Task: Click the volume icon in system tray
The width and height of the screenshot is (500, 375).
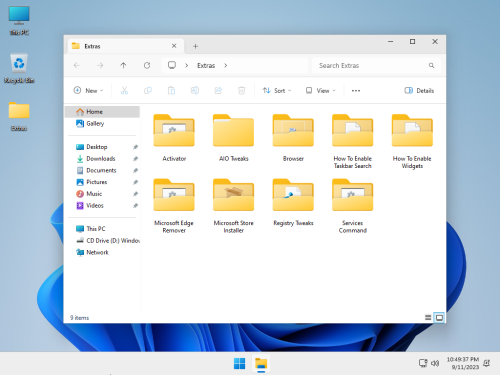Action: tap(435, 363)
